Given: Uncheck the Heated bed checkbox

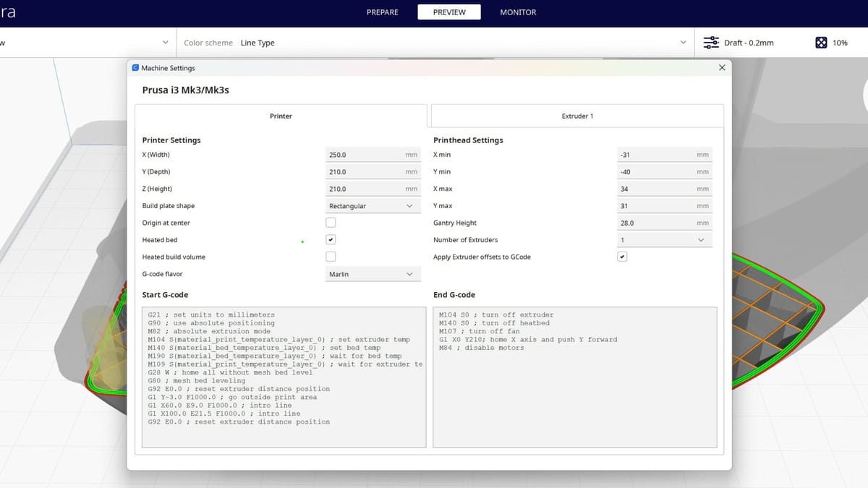Looking at the screenshot, I should pyautogui.click(x=331, y=240).
